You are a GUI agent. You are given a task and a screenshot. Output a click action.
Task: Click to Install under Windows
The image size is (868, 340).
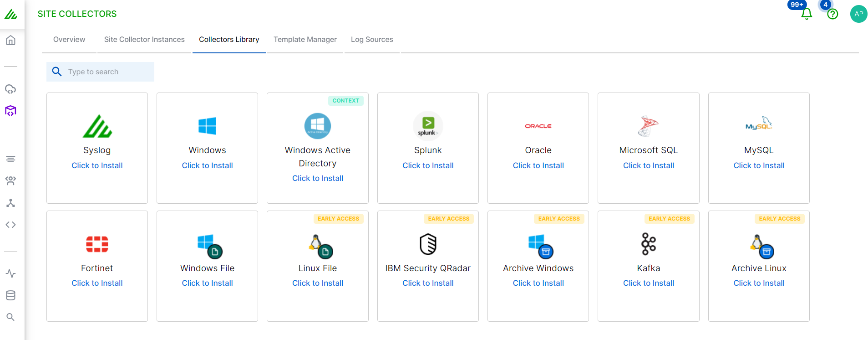(x=207, y=165)
